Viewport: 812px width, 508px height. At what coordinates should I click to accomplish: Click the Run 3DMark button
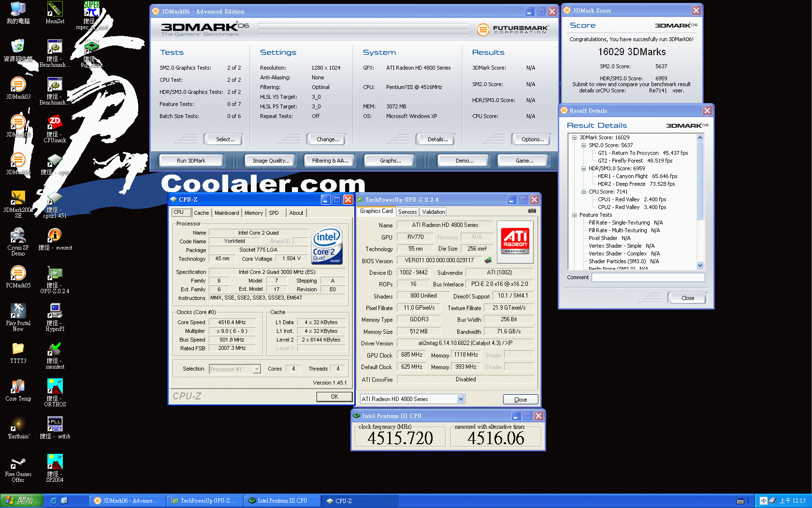pyautogui.click(x=191, y=161)
